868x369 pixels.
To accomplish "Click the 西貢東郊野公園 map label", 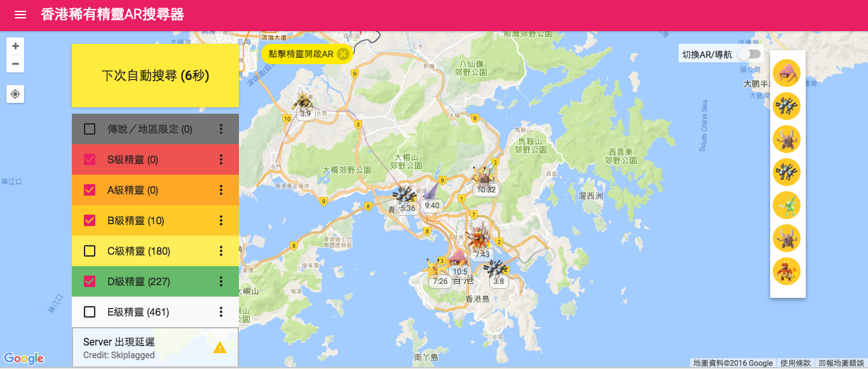I will tap(621, 156).
